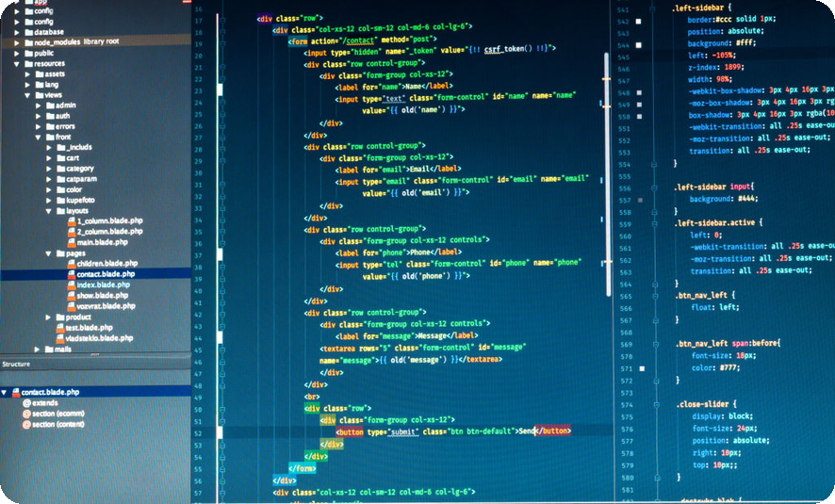Click the catparam folder icon
This screenshot has height=504, width=835.
(x=60, y=179)
